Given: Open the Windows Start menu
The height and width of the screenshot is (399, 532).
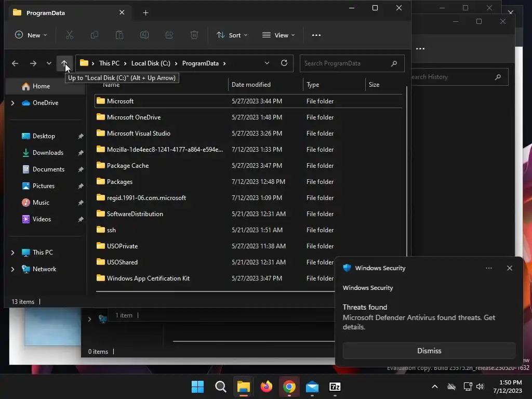Looking at the screenshot, I should 197,387.
